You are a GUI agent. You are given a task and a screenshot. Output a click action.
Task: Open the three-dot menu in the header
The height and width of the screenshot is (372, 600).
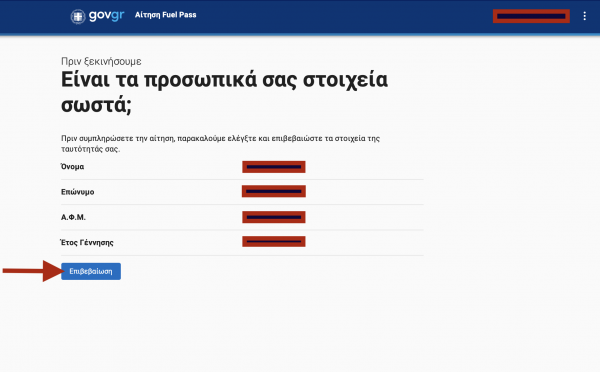click(x=584, y=16)
